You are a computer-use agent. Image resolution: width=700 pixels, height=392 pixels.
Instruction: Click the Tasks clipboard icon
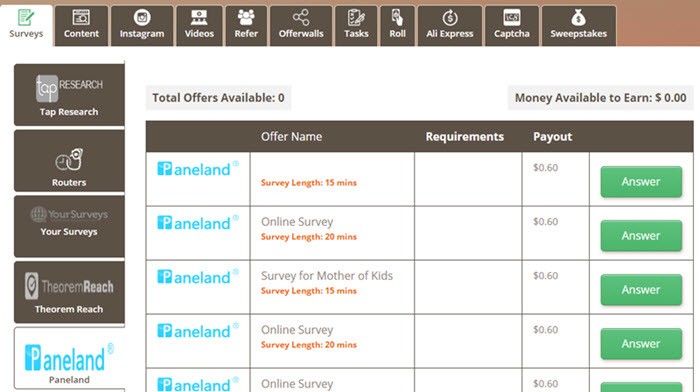point(356,18)
